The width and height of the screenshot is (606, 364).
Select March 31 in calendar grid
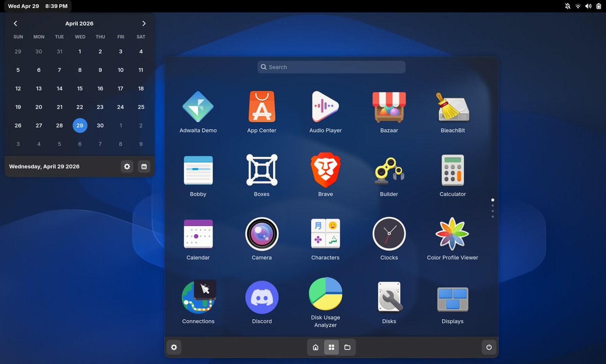[x=60, y=51]
